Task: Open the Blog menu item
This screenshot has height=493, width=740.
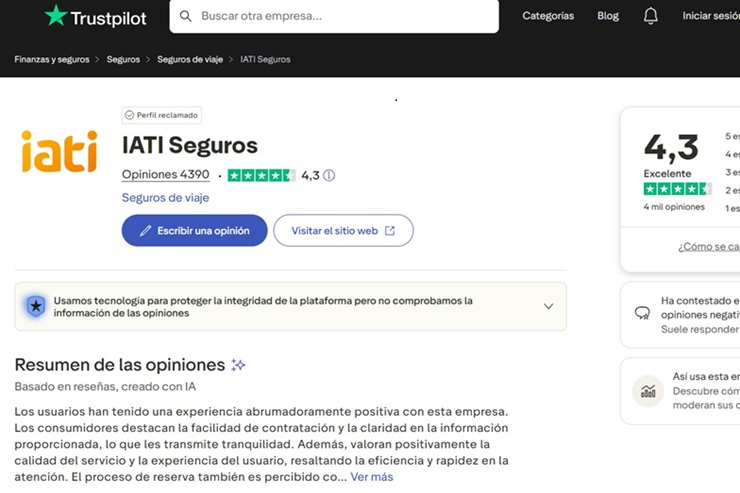Action: pyautogui.click(x=608, y=16)
